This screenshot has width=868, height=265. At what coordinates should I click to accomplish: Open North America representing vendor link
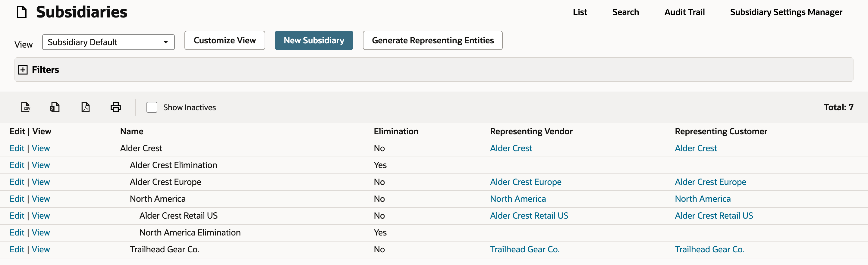pyautogui.click(x=517, y=199)
